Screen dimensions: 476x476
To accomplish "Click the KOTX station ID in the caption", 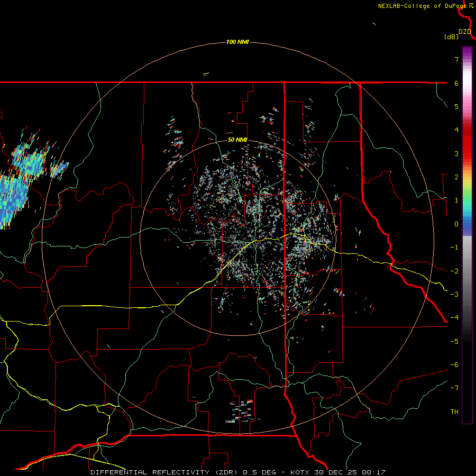I will point(300,472).
